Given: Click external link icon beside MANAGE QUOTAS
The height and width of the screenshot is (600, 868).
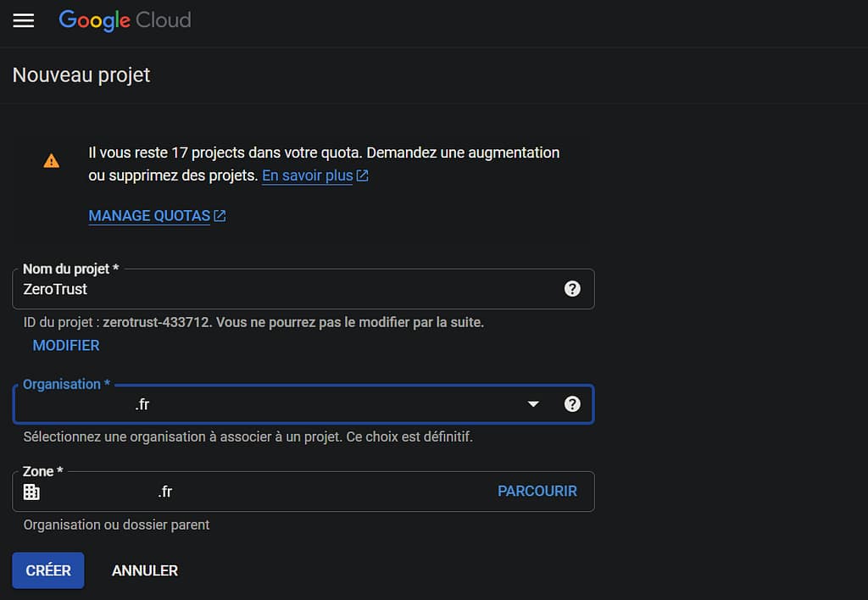Looking at the screenshot, I should coord(220,216).
